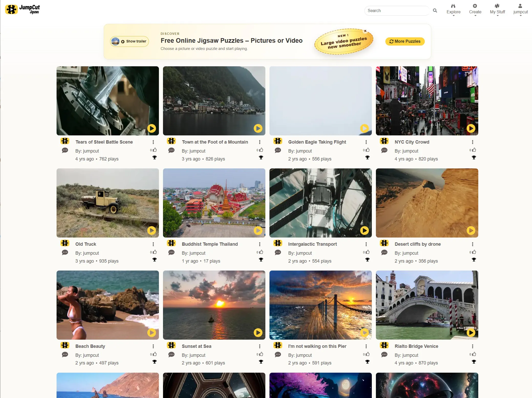Play the Golden Eagle Taking Flight video
The image size is (532, 398).
point(364,128)
